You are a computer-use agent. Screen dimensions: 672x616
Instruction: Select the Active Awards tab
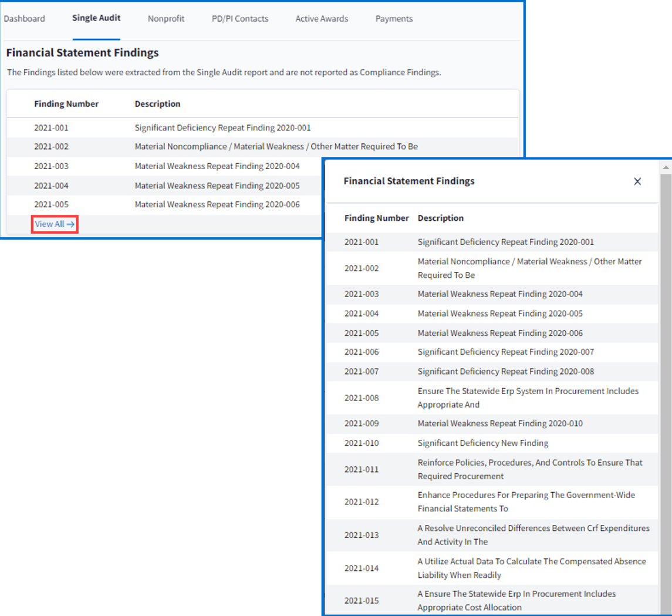[322, 19]
